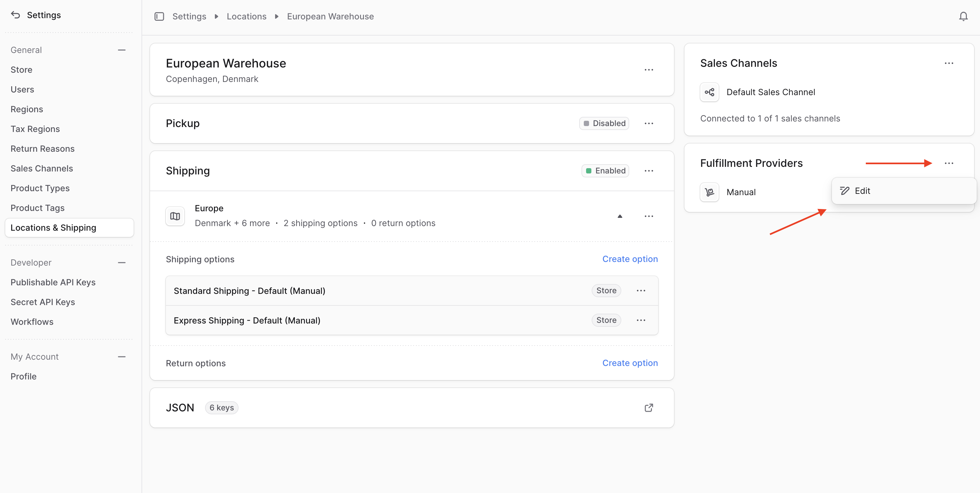Open the European Warehouse ellipsis menu
Screen dimensions: 980x493
point(649,70)
